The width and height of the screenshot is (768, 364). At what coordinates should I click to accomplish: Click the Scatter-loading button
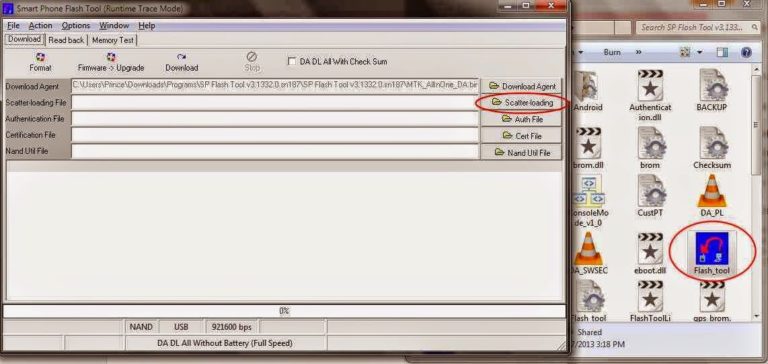coord(522,102)
